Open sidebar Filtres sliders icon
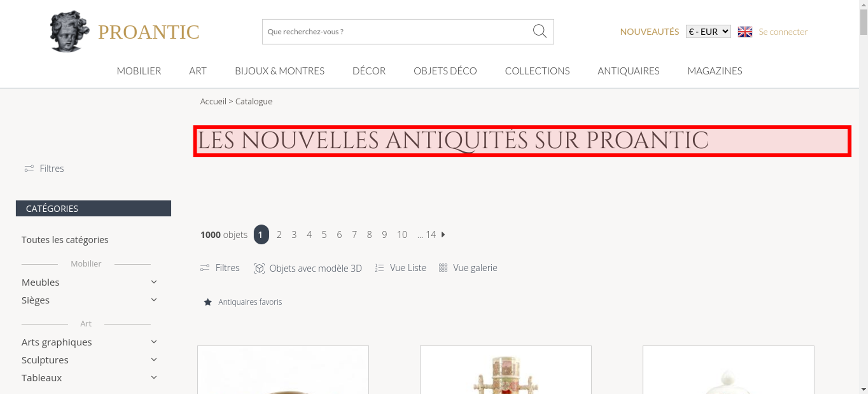Viewport: 868px width, 394px height. tap(29, 168)
